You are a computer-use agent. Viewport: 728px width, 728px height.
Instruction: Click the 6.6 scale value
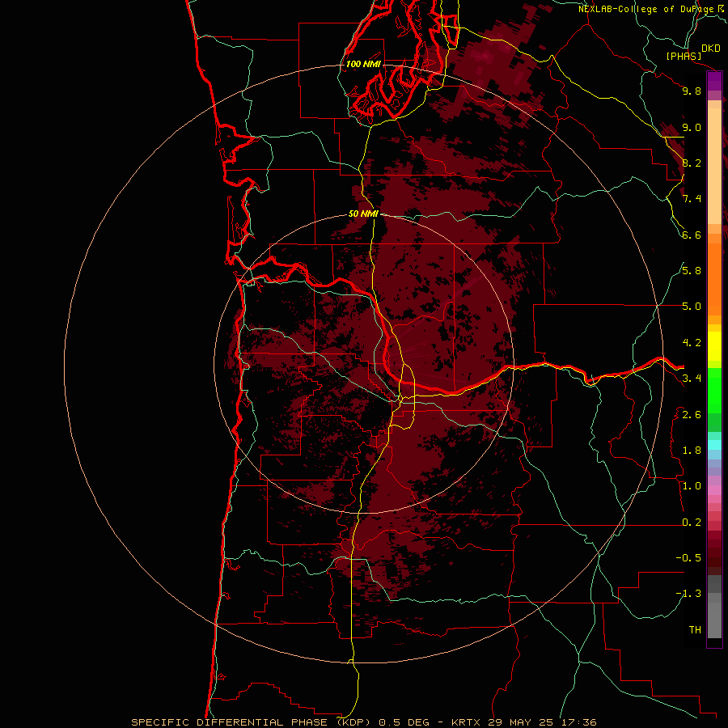tap(692, 235)
